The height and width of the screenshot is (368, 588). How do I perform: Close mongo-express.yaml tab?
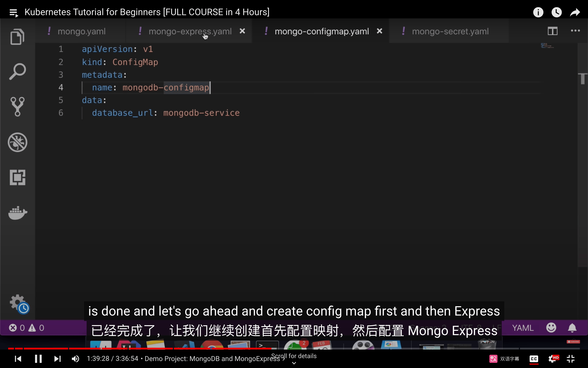pyautogui.click(x=242, y=31)
